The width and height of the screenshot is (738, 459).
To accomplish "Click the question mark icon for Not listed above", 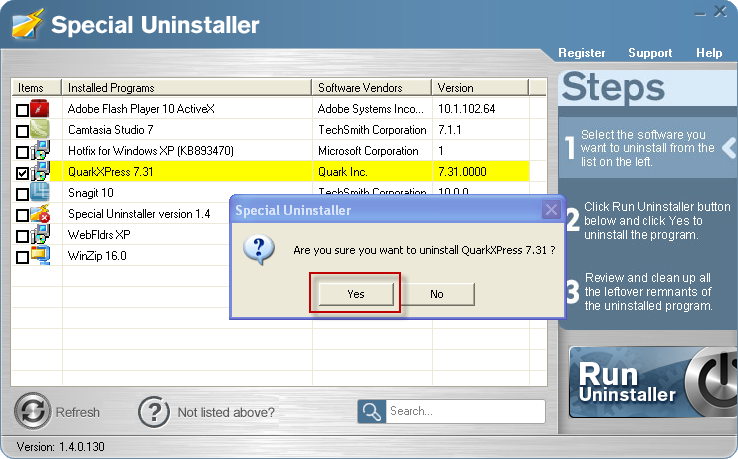I will (154, 412).
